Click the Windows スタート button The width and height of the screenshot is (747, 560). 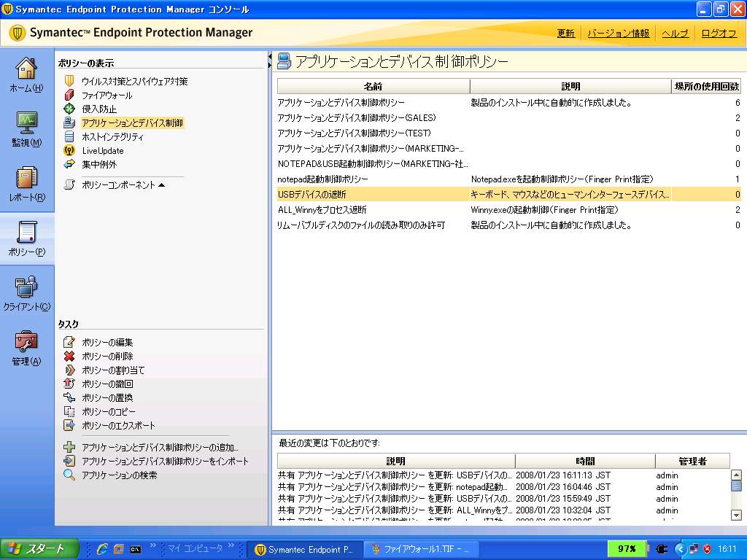coord(39,549)
